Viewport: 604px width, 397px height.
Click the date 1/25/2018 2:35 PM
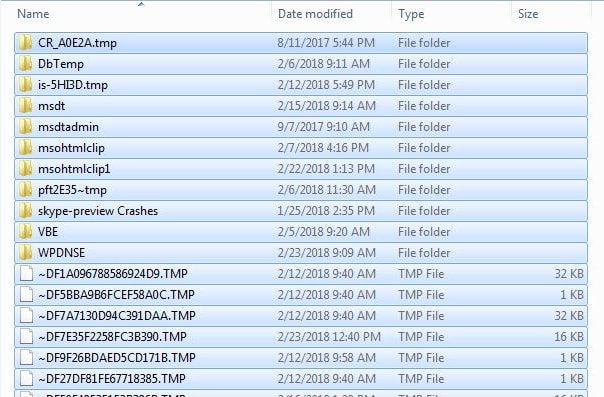326,211
